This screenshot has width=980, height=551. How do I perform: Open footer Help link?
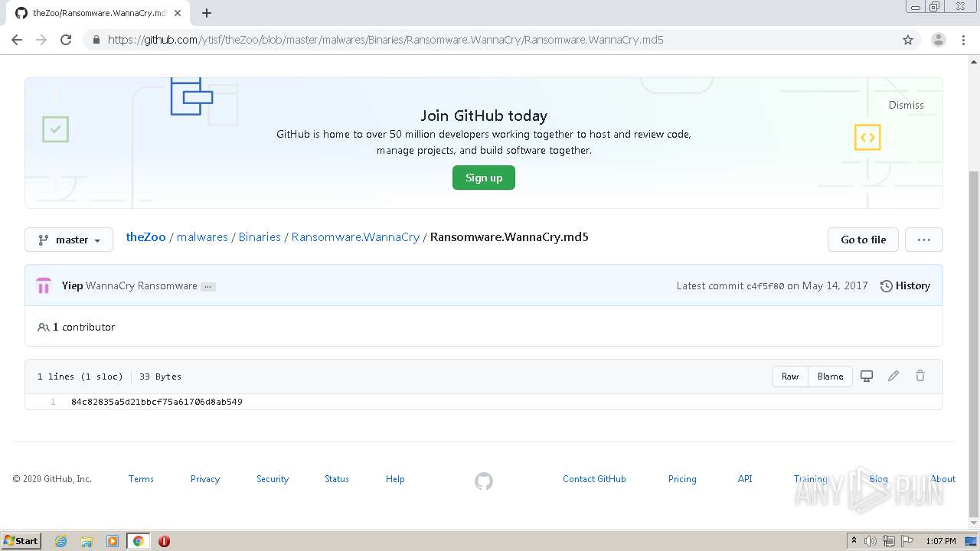[395, 479]
